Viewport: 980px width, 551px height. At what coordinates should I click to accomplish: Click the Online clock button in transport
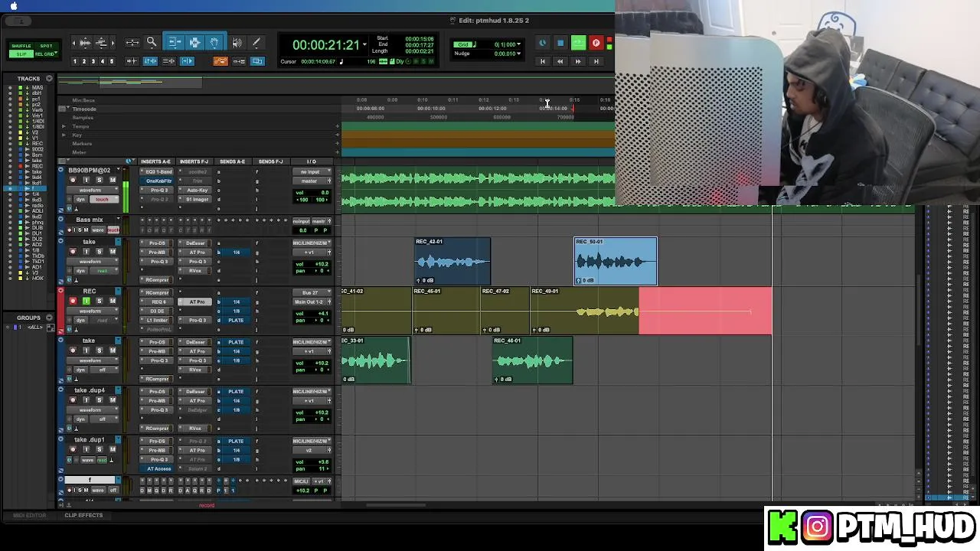543,44
